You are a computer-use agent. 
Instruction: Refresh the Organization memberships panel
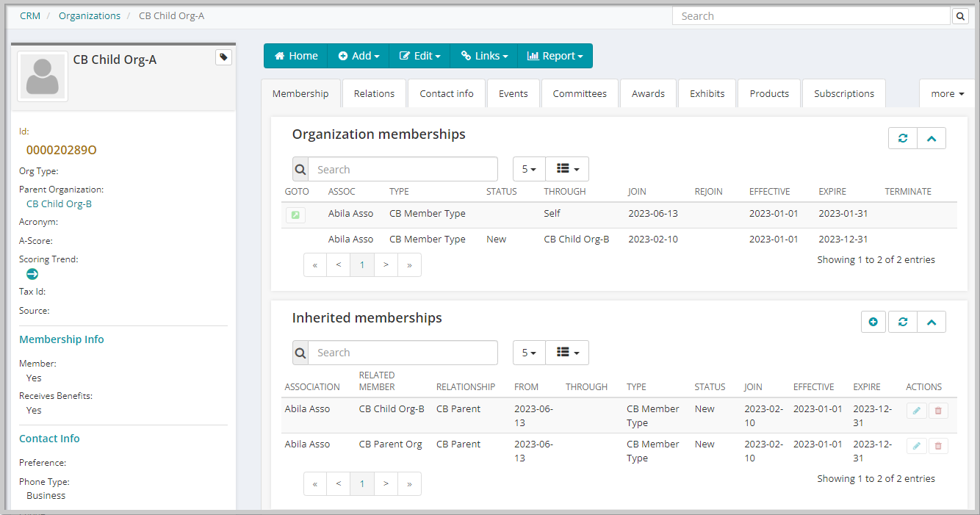click(903, 138)
